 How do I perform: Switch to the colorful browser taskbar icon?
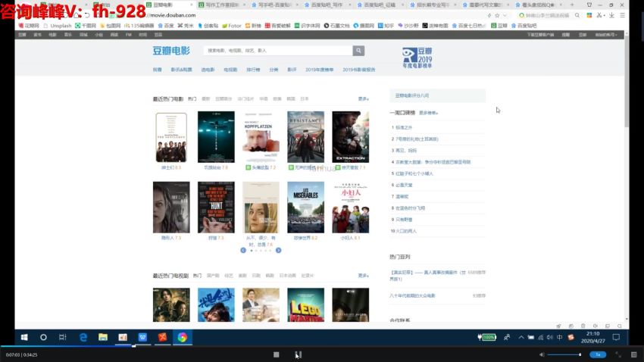coord(183,337)
